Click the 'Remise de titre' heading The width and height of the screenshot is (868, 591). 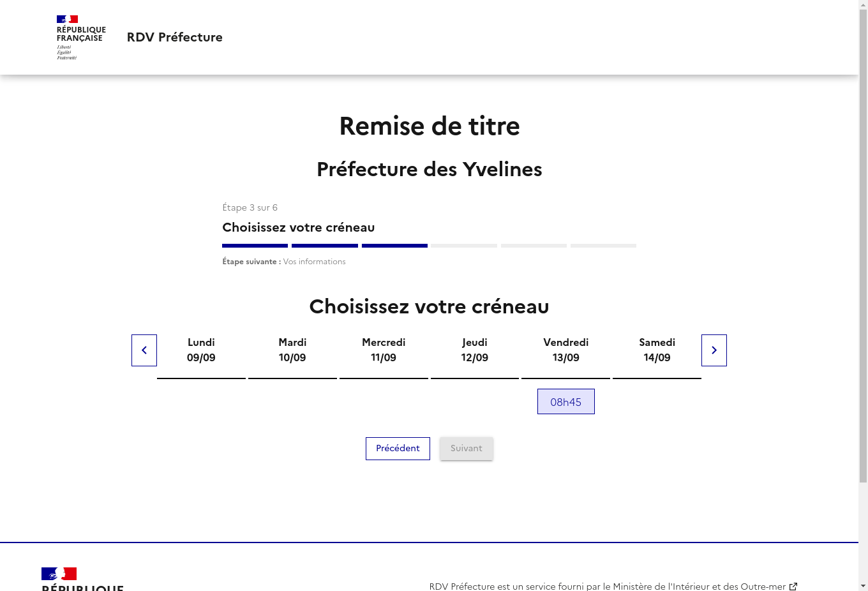pyautogui.click(x=430, y=126)
